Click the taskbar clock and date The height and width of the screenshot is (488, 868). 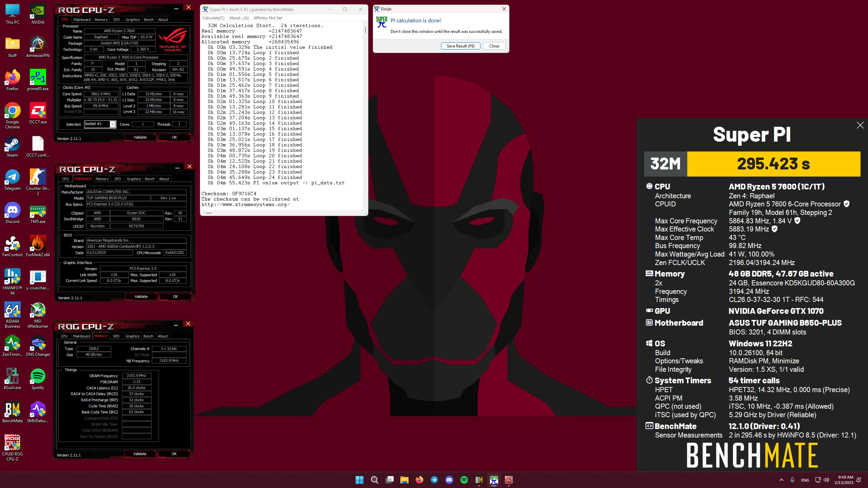[844, 480]
